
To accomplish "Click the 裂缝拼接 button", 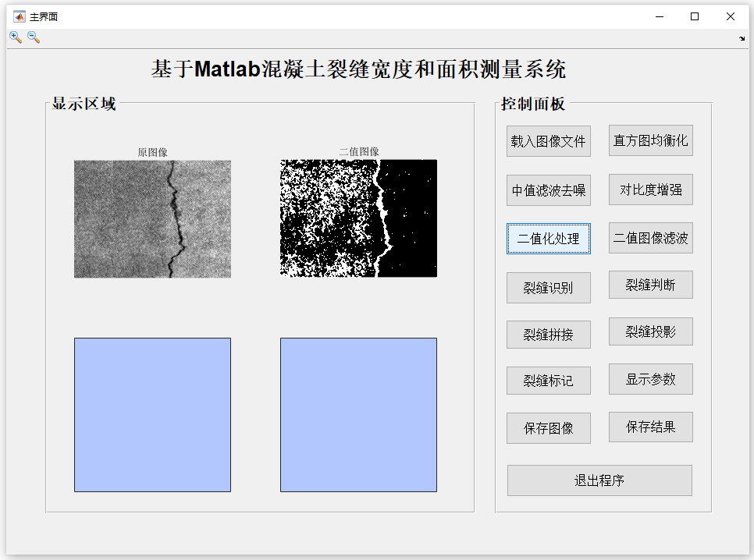I will point(548,335).
